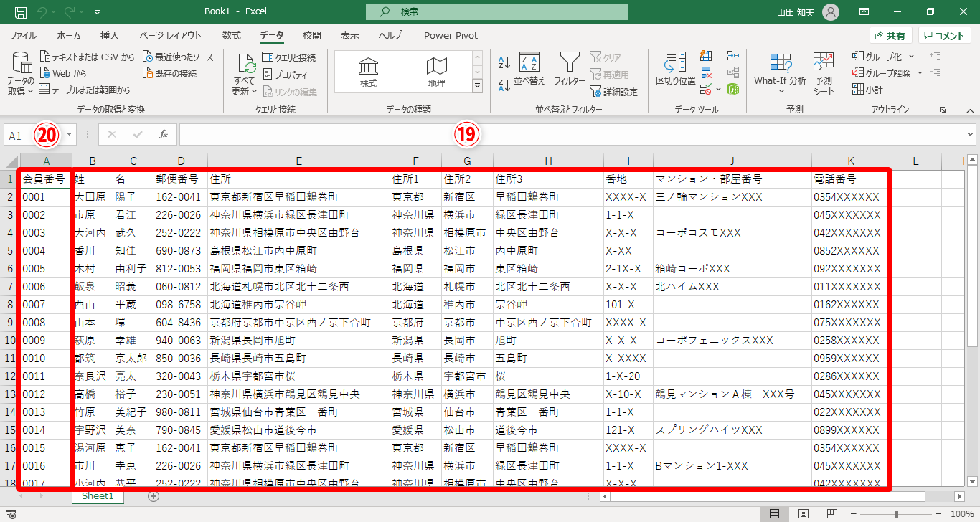Open the Name Box dropdown arrow
980x522 pixels.
pyautogui.click(x=70, y=134)
